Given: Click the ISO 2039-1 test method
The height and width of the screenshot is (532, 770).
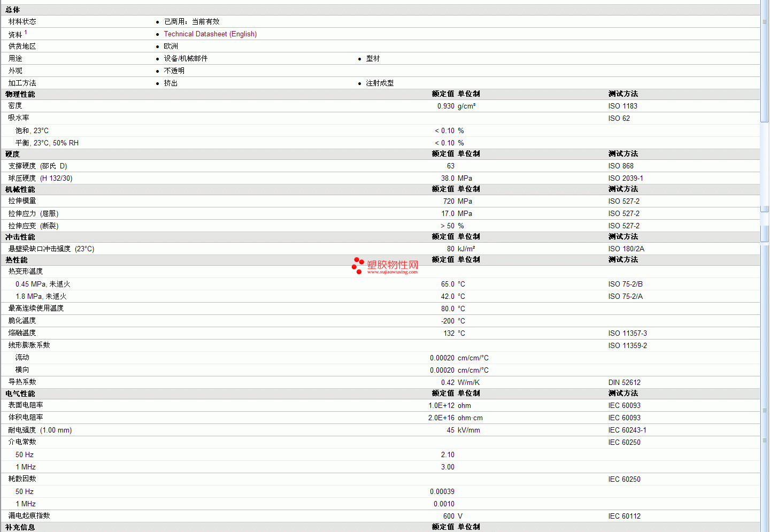Looking at the screenshot, I should [625, 178].
